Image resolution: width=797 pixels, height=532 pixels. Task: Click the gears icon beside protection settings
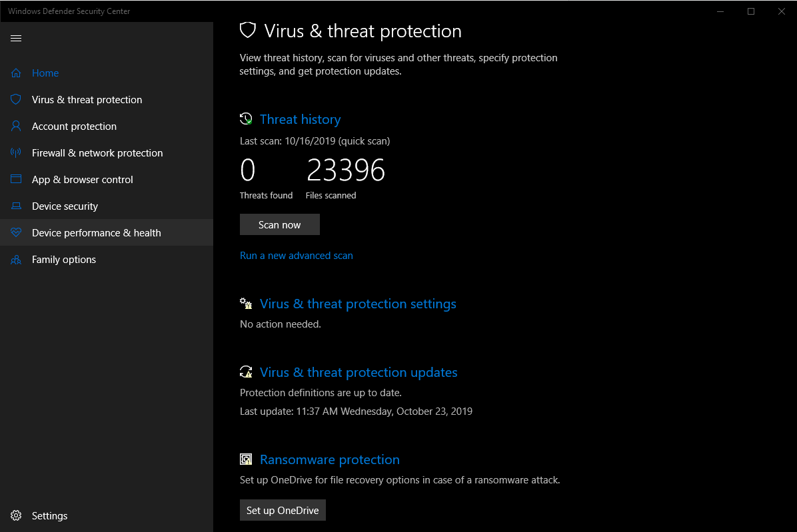246,304
